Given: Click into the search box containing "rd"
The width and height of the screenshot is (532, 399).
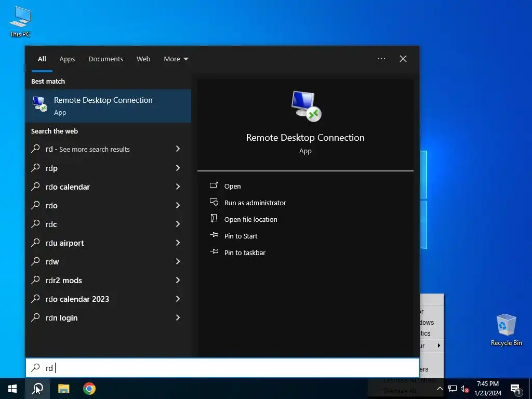Looking at the screenshot, I should point(222,368).
